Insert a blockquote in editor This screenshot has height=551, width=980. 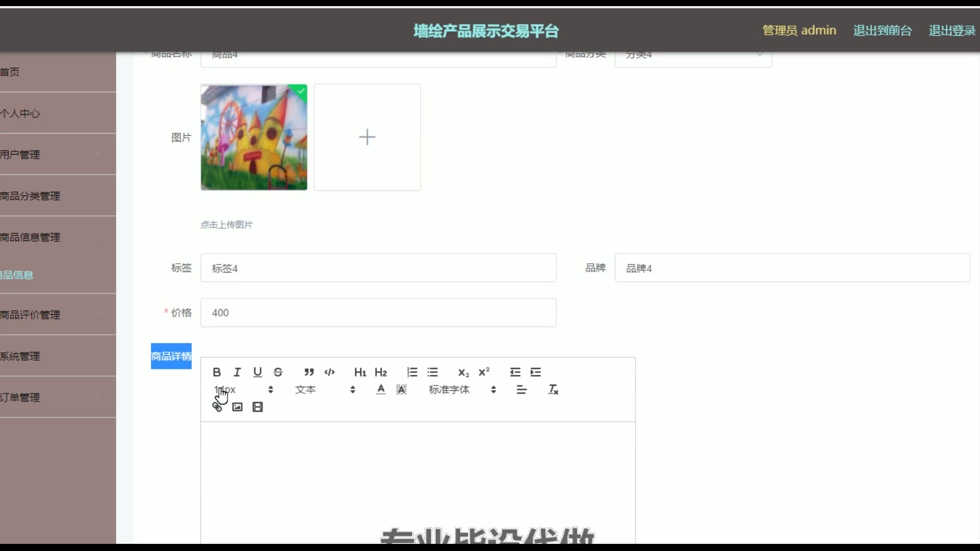tap(309, 372)
